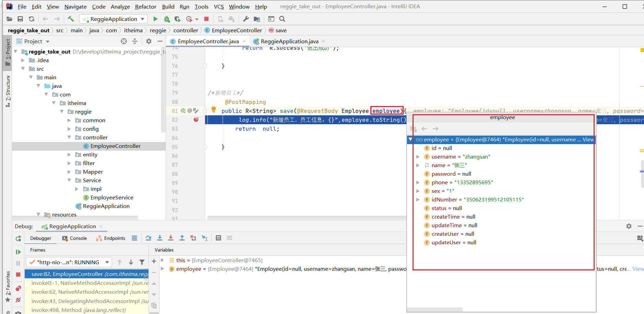This screenshot has width=644, height=314.
Task: Click the Drop Frame icon
Action: (x=193, y=238)
